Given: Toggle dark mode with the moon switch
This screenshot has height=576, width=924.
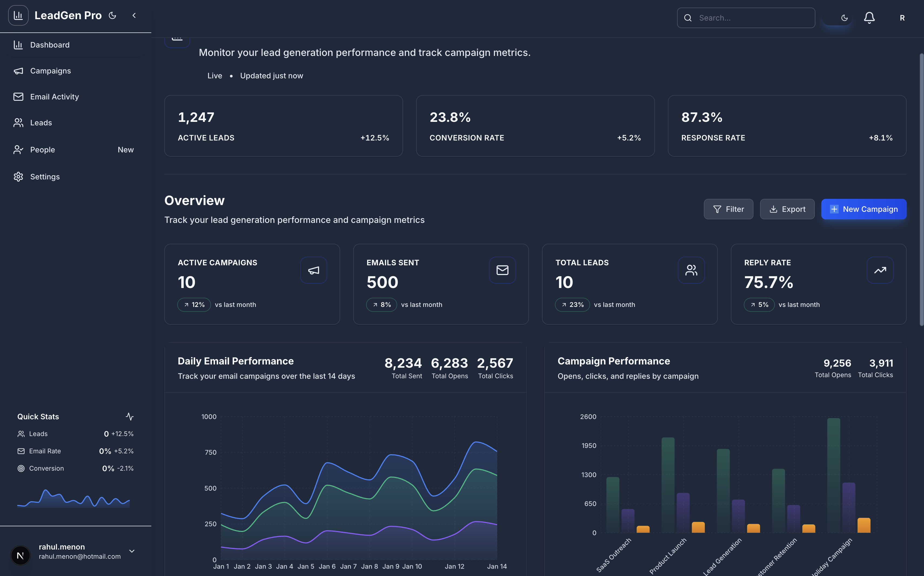Looking at the screenshot, I should tap(844, 18).
